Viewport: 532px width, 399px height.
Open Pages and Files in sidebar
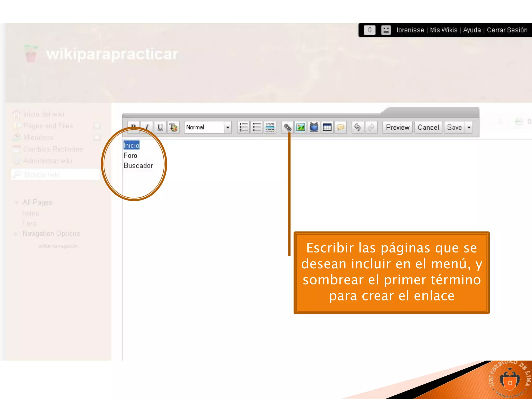[48, 126]
